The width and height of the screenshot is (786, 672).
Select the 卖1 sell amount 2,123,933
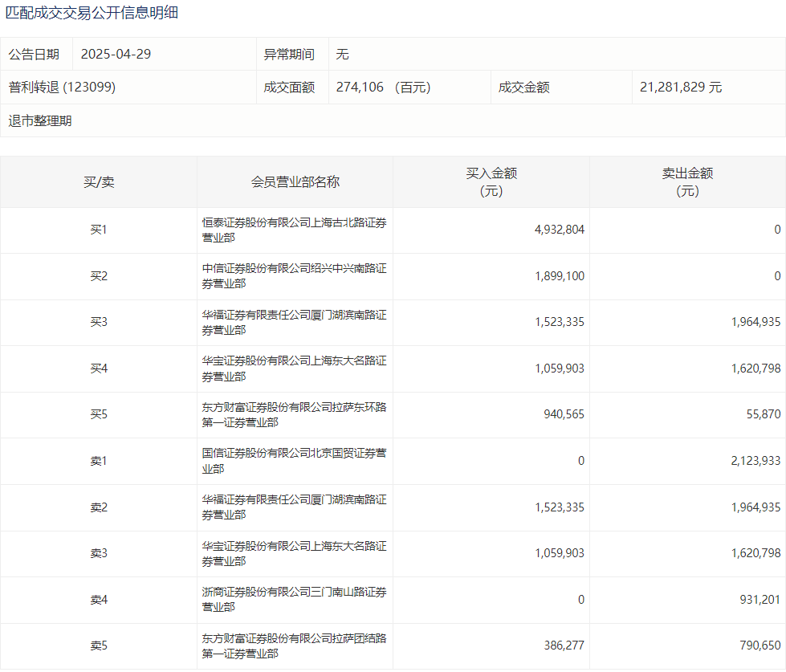click(754, 461)
